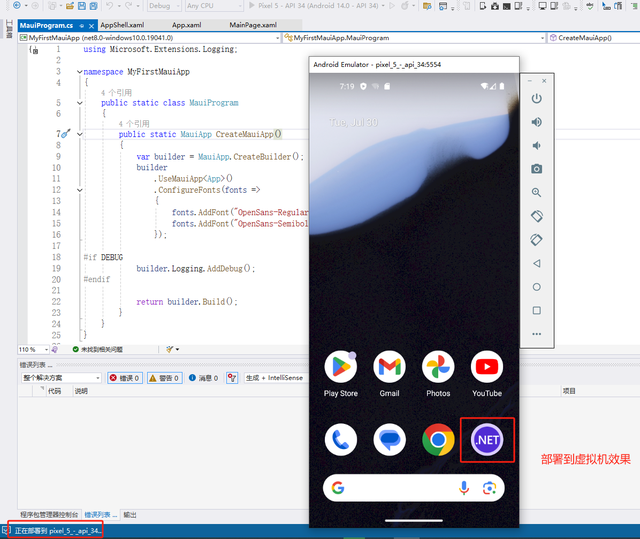Open Photos app on the emulator
Screen dimensions: 640x539
pos(438,367)
